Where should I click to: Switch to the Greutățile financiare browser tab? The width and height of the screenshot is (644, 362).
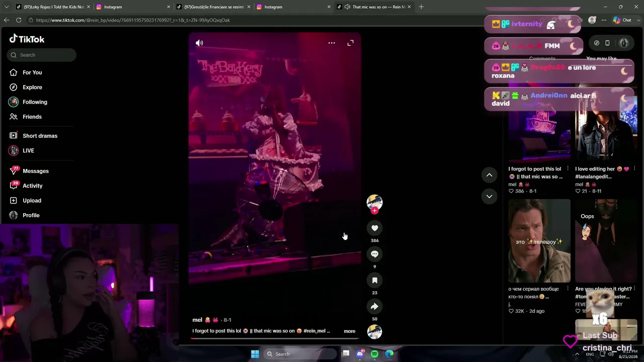tap(213, 7)
